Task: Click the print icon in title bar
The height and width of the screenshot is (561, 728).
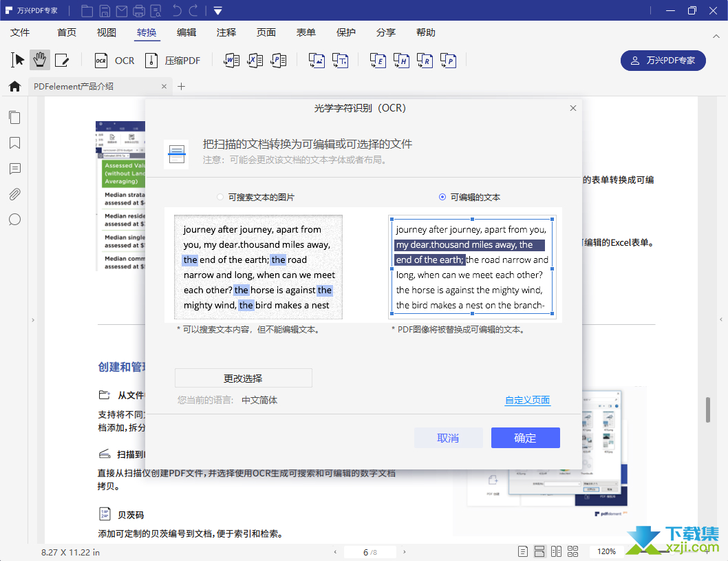Action: coord(139,11)
